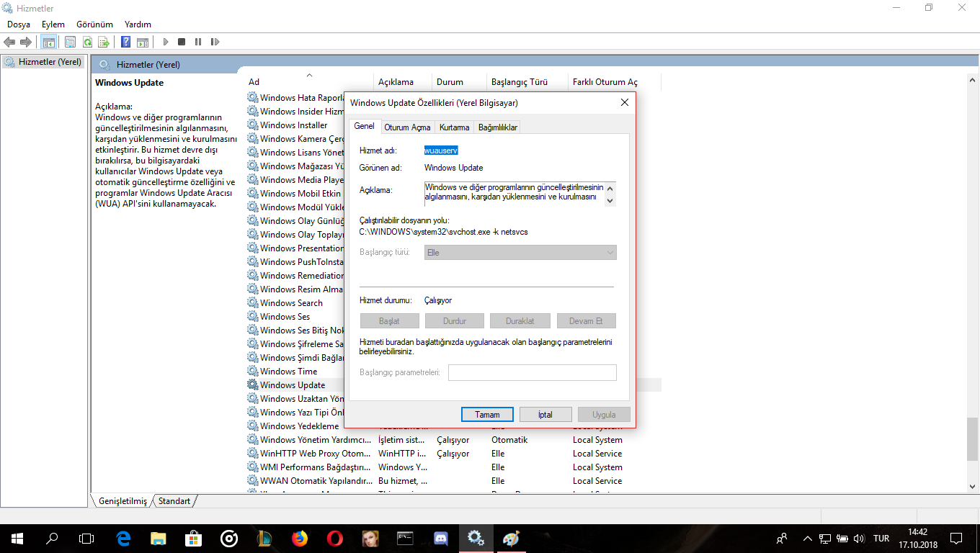Show hidden system tray icons chevron
The width and height of the screenshot is (980, 553).
click(808, 538)
